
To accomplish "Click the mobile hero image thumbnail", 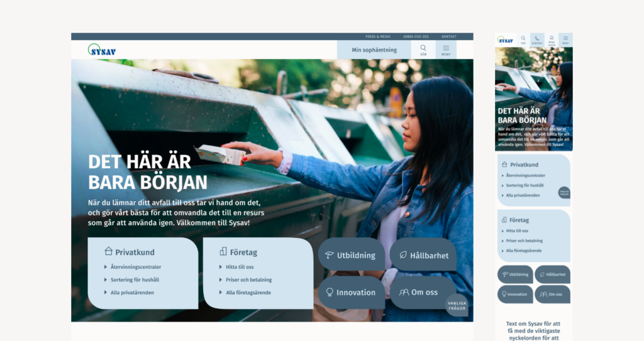I will [x=534, y=99].
